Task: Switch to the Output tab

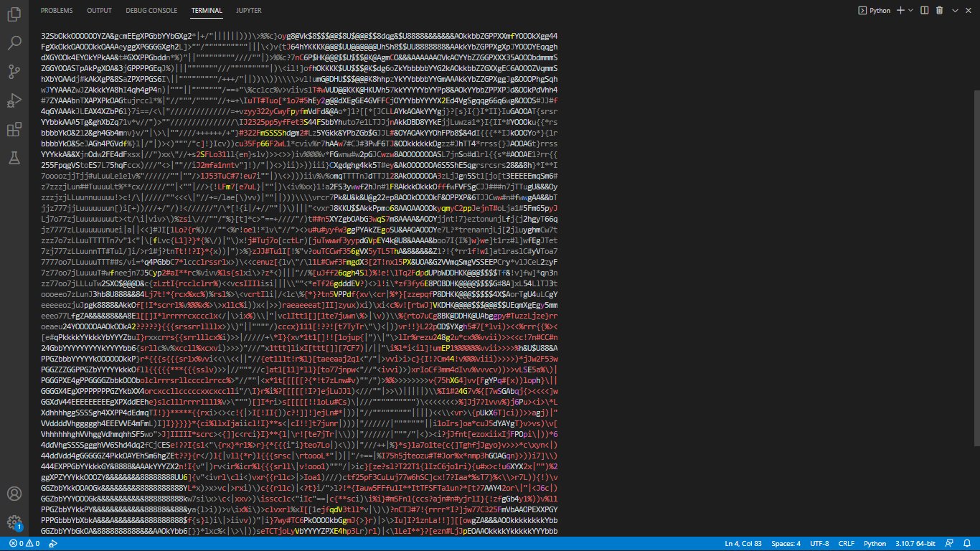Action: point(99,11)
